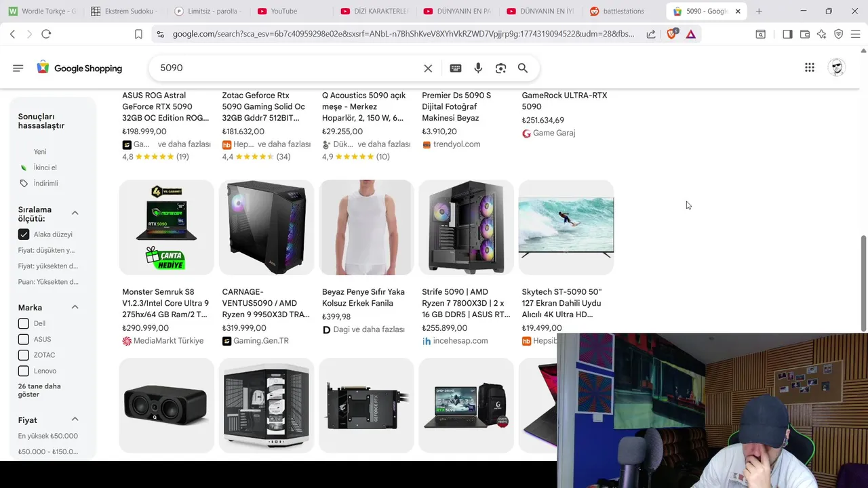Open Zotac Geforce Rtx 5090 listing

pos(264,106)
